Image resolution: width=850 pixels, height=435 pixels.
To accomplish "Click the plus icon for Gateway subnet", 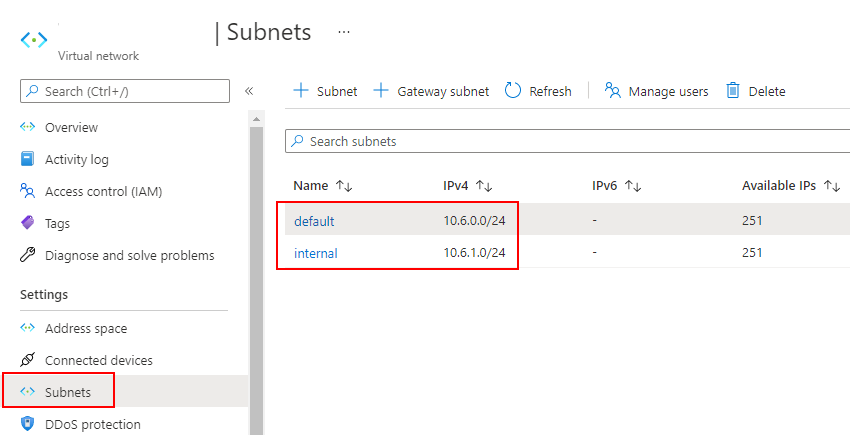I will coord(381,91).
